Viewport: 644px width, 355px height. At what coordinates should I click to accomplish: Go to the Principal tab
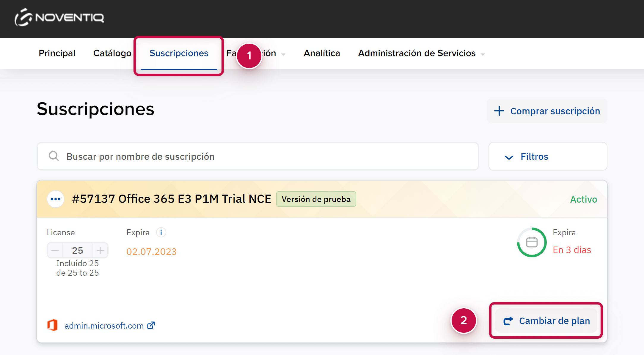57,53
